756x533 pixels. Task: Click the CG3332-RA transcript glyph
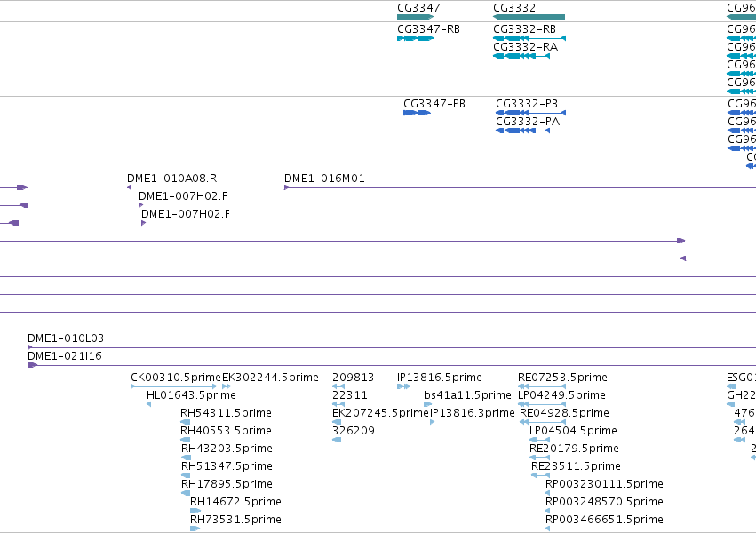(x=521, y=56)
